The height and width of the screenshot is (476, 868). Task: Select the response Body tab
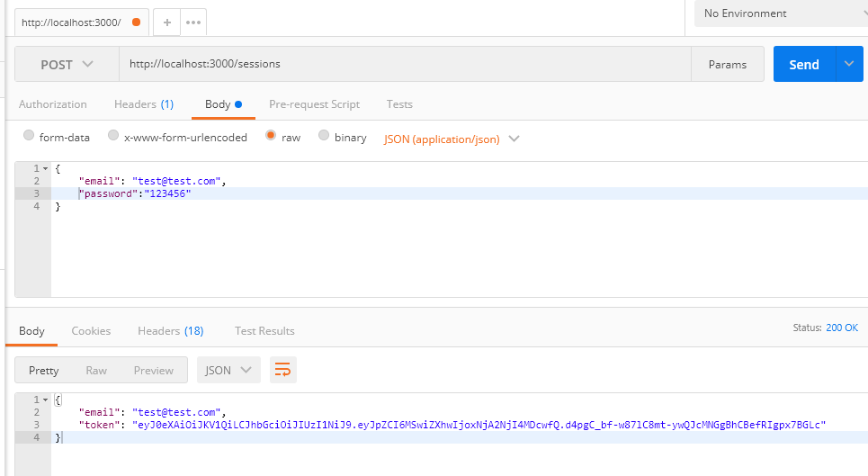(31, 331)
